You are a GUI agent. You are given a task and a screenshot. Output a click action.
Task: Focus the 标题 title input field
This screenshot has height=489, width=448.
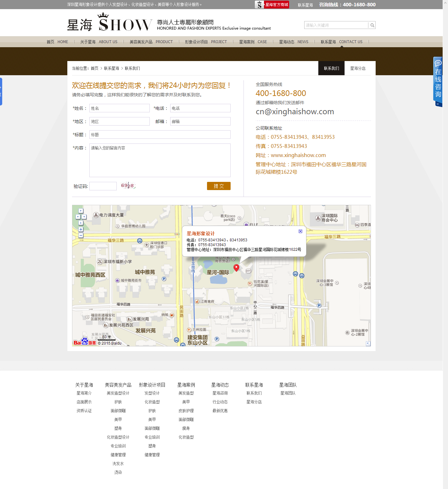point(160,135)
